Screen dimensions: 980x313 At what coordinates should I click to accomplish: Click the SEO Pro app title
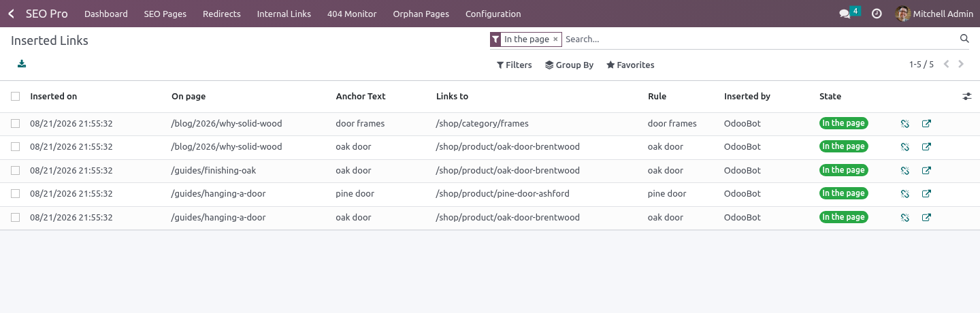click(46, 14)
